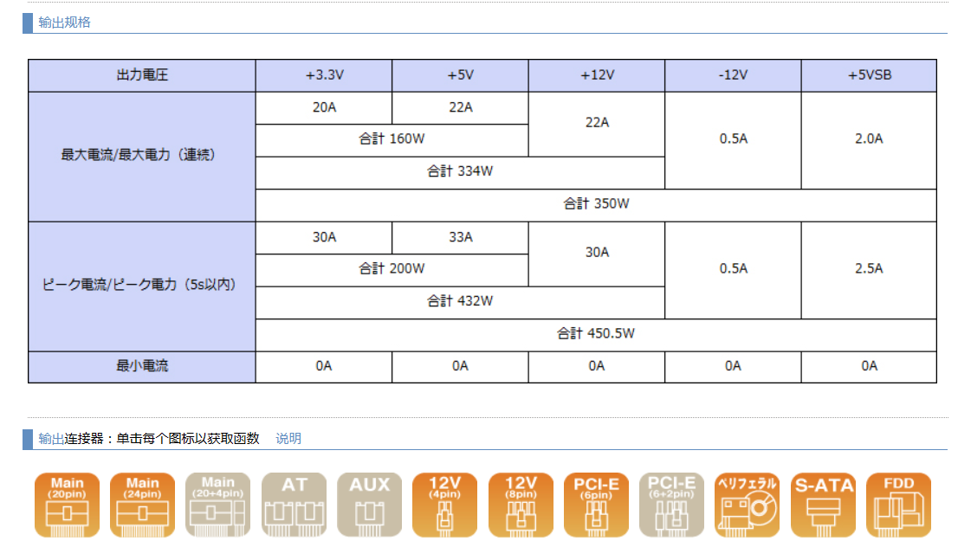
Task: Select the +5V column header
Action: pos(460,75)
